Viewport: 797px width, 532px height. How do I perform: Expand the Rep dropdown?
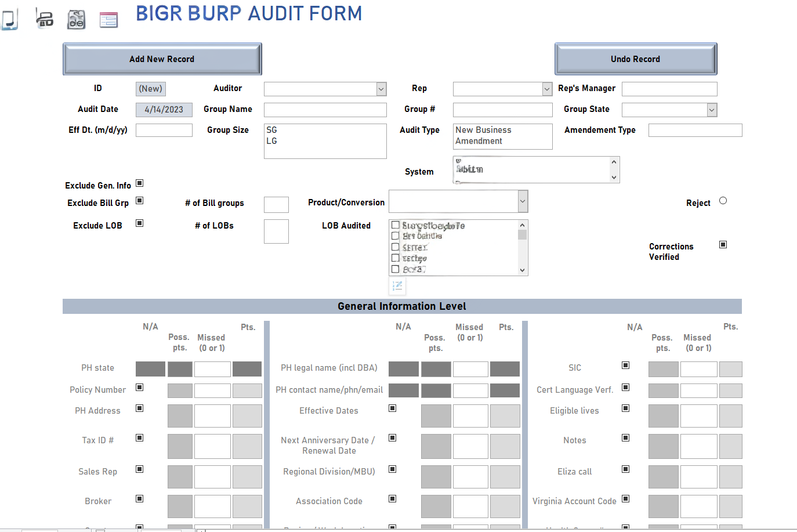[x=547, y=89]
